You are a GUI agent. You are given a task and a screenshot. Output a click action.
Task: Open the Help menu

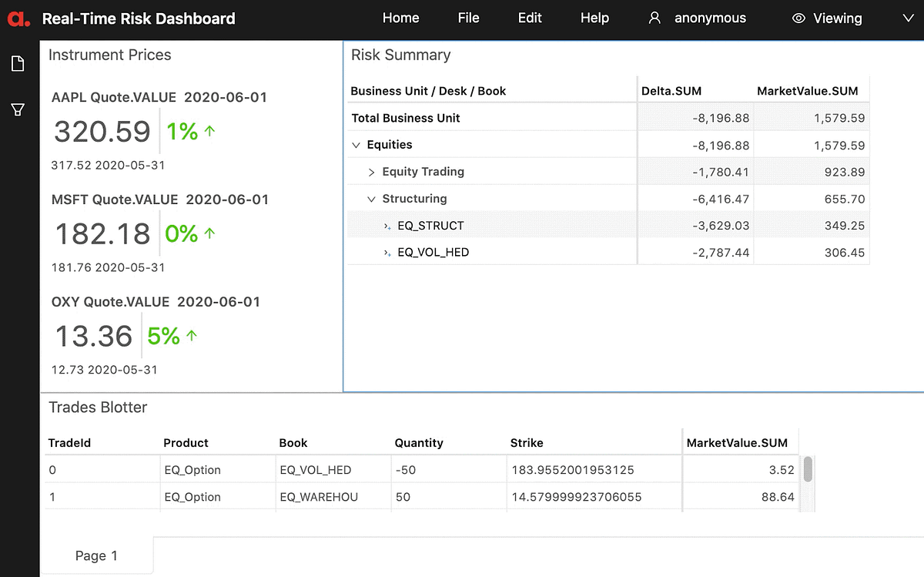594,18
